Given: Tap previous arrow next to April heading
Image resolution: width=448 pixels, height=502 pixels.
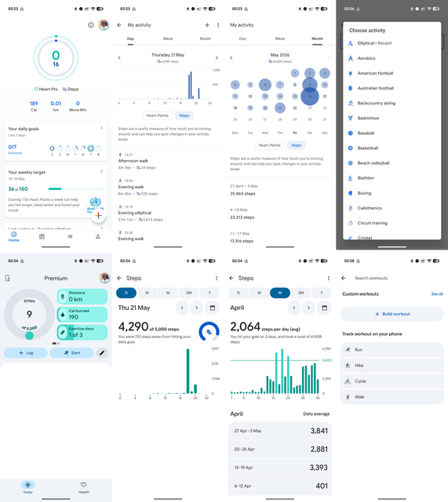Looking at the screenshot, I should 294,307.
